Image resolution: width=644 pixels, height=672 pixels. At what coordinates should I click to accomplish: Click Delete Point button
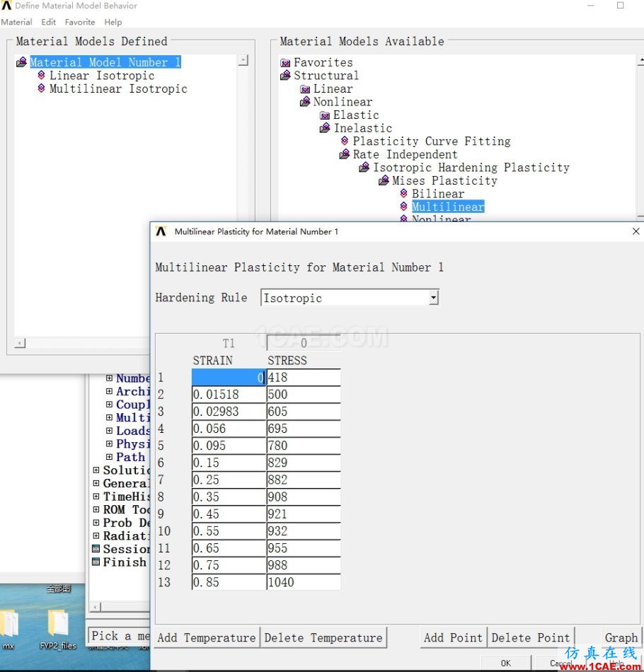(530, 638)
